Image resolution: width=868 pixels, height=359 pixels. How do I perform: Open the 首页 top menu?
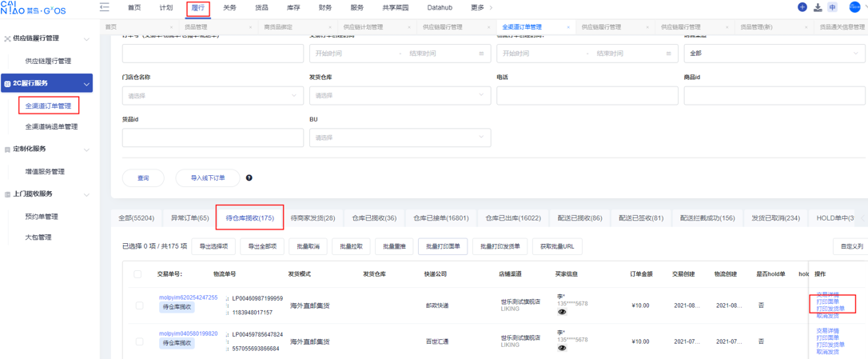coord(134,7)
